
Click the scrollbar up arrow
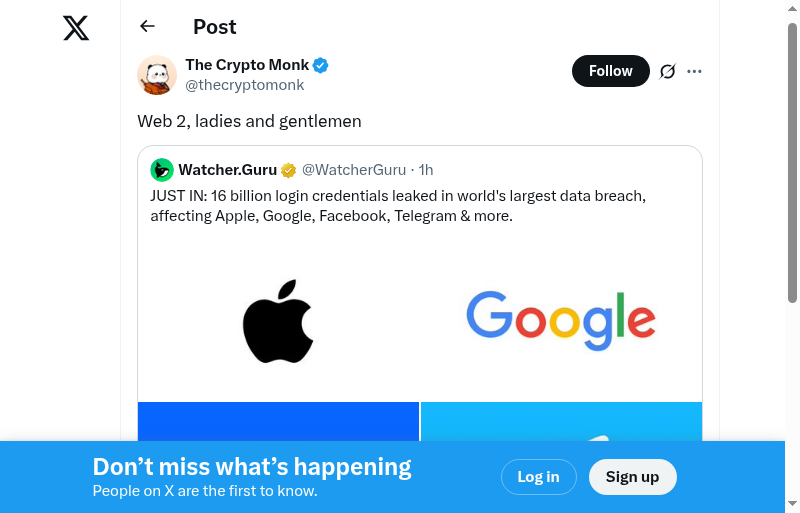pos(792,9)
